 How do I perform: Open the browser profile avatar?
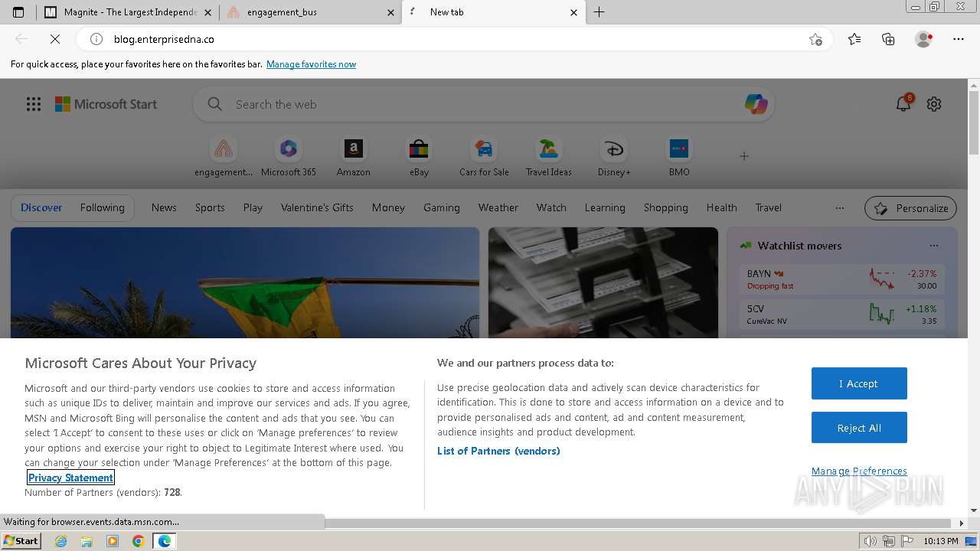tap(923, 39)
